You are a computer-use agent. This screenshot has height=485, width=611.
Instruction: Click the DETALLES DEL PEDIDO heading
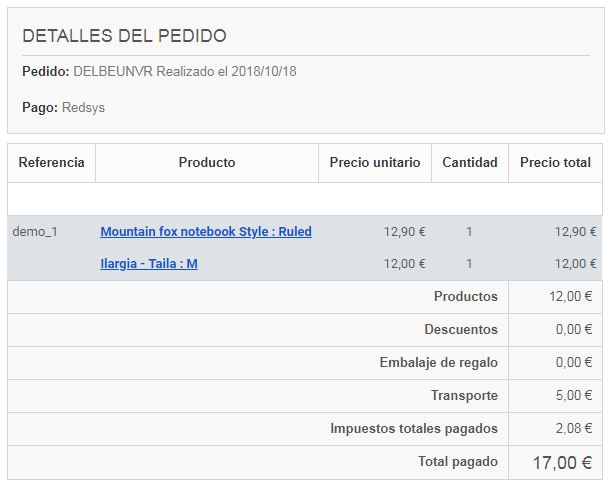point(124,36)
